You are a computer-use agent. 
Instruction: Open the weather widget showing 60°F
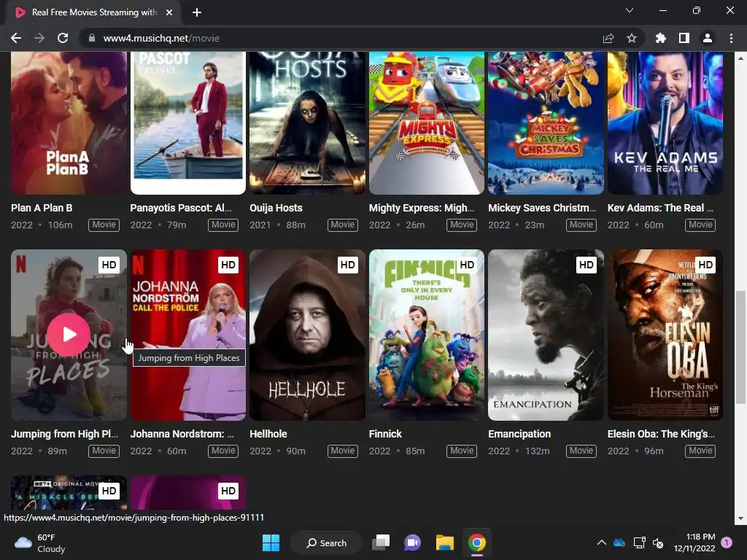pyautogui.click(x=41, y=542)
